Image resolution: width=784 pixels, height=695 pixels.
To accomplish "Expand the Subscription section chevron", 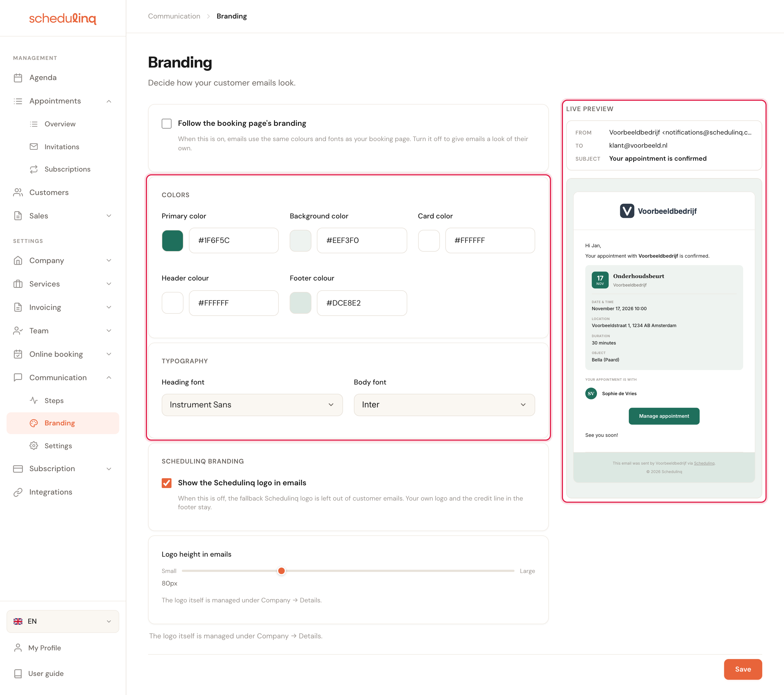I will [x=109, y=469].
